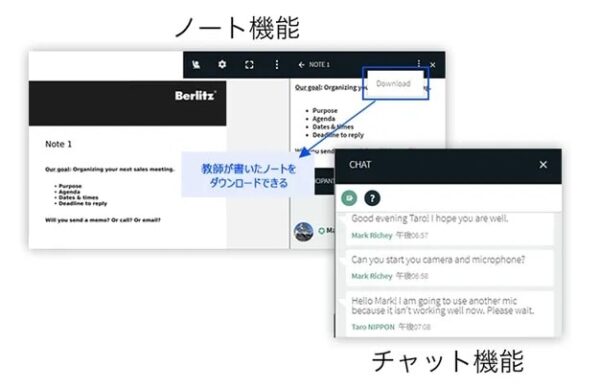
Task: Close the CHAT window
Action: point(543,165)
